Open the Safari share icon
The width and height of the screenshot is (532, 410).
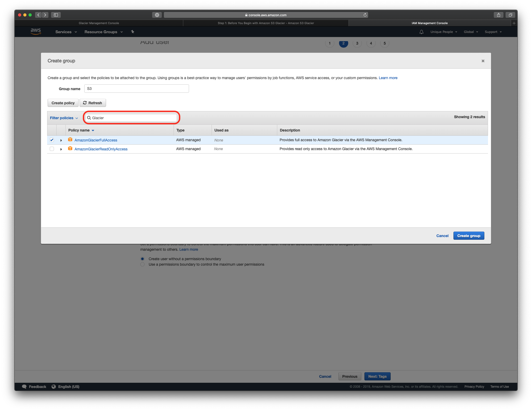click(x=498, y=15)
